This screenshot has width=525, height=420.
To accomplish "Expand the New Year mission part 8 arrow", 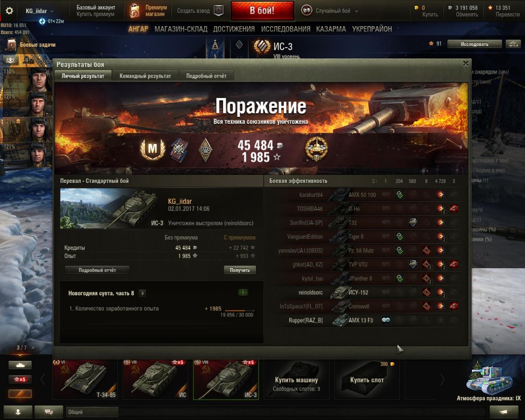I will click(143, 293).
